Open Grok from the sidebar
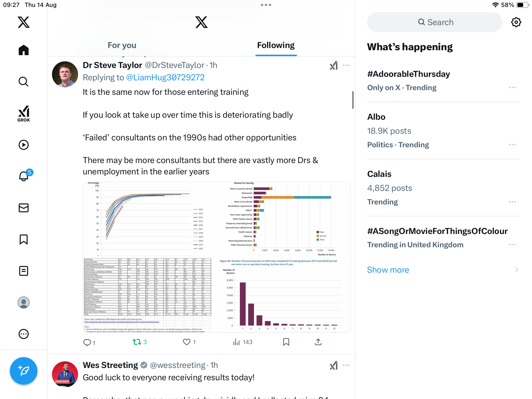The width and height of the screenshot is (532, 399). click(24, 114)
